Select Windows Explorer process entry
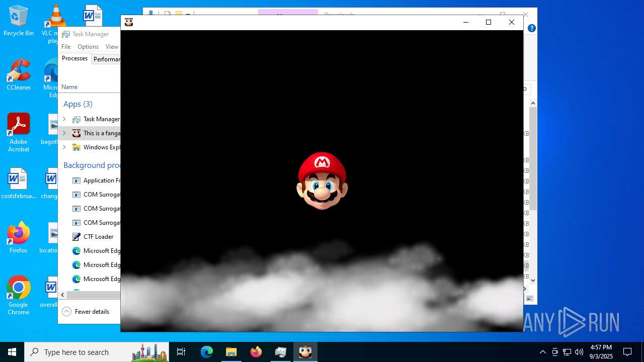Viewport: 644px width, 362px height. [x=96, y=147]
